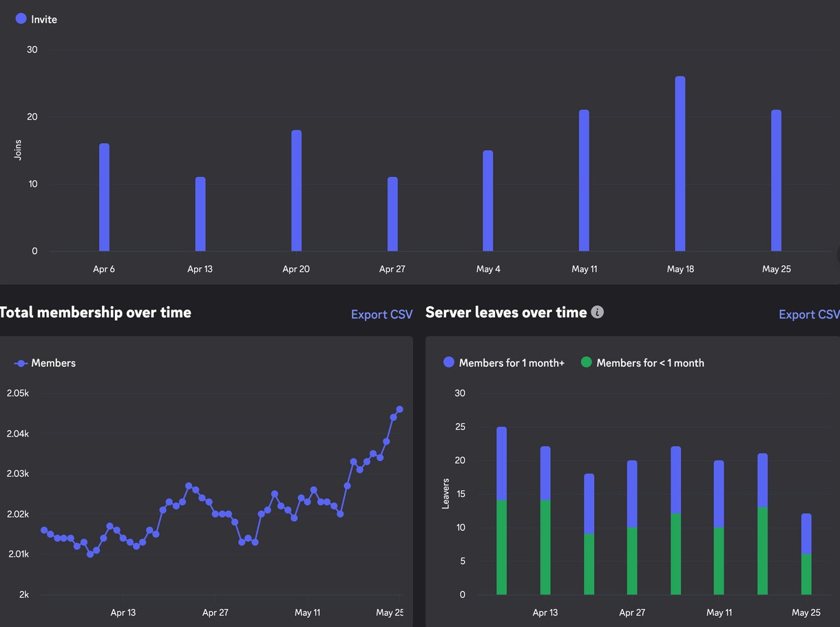Click the 'Apr 6' axis label
This screenshot has width=840, height=627.
[104, 269]
